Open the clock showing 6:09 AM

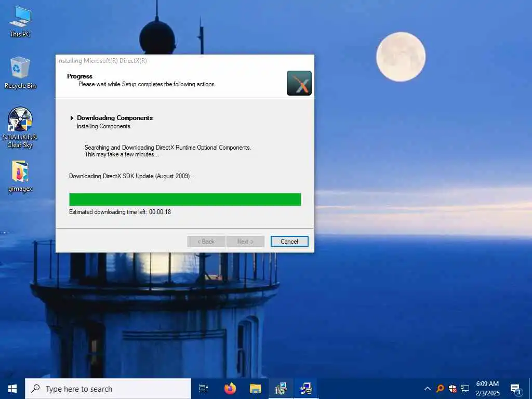[487, 389]
